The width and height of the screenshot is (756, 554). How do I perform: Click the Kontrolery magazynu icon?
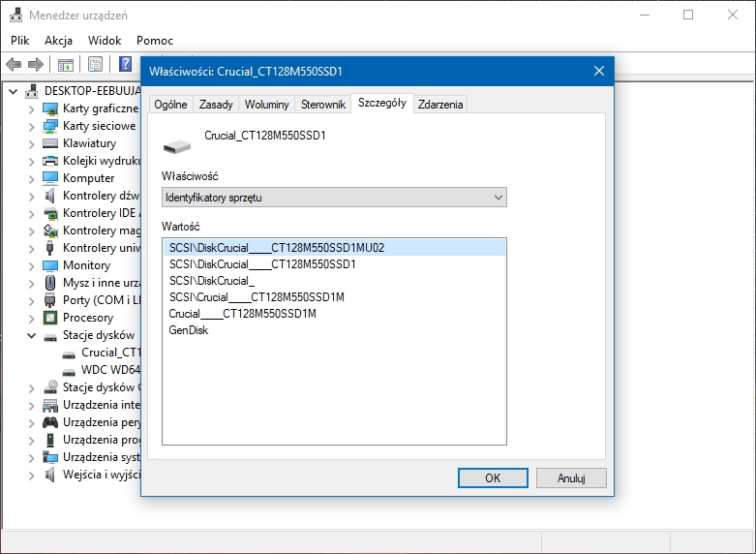click(50, 231)
